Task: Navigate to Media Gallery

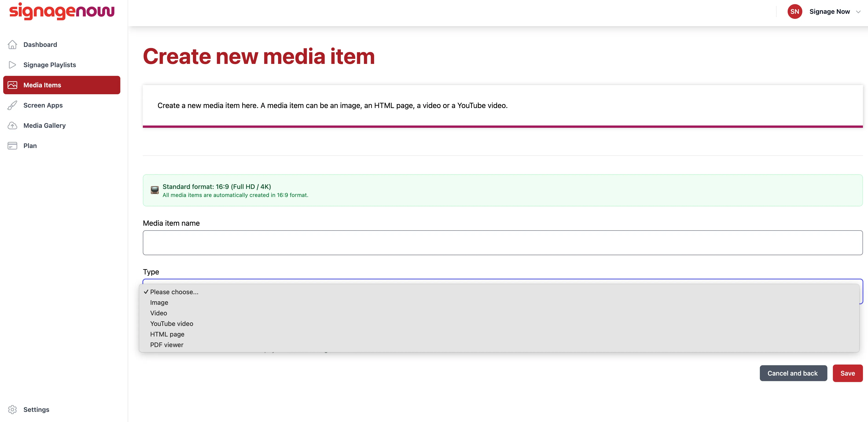Action: click(x=62, y=125)
